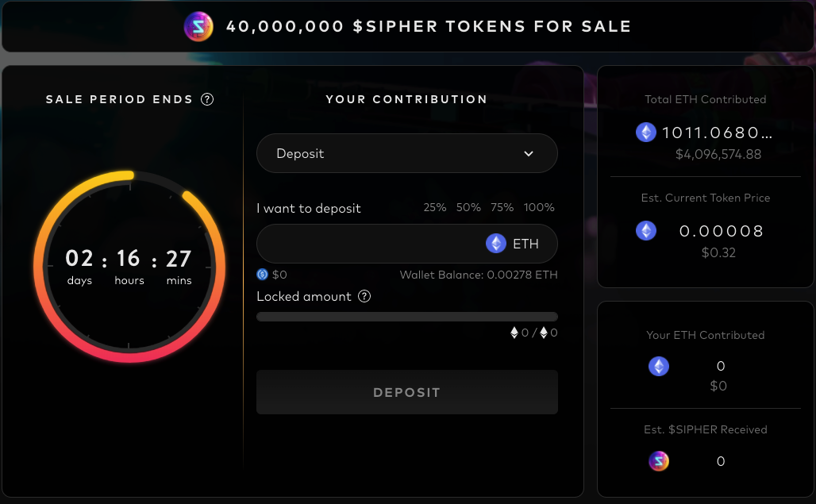
Task: Open the Locked amount help tooltip
Action: tap(364, 296)
